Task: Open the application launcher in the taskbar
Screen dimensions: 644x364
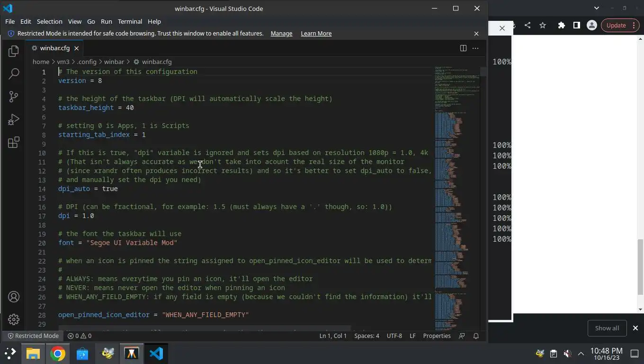Action: pyautogui.click(x=10, y=354)
